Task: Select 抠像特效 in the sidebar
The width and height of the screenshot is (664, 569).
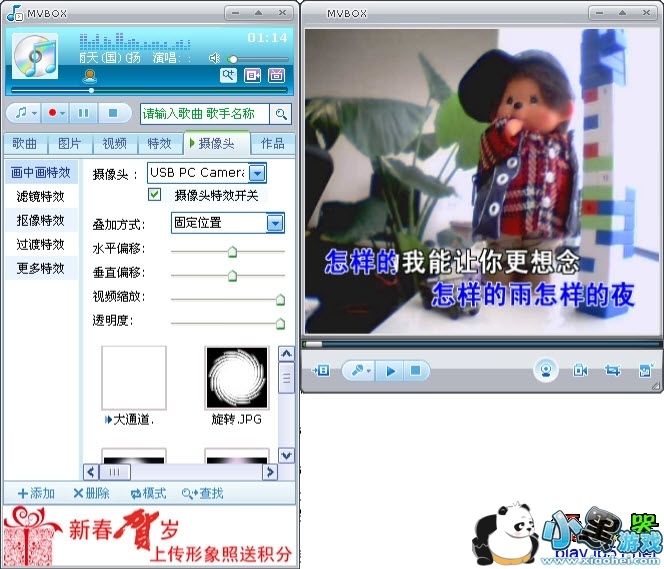Action: coord(41,221)
